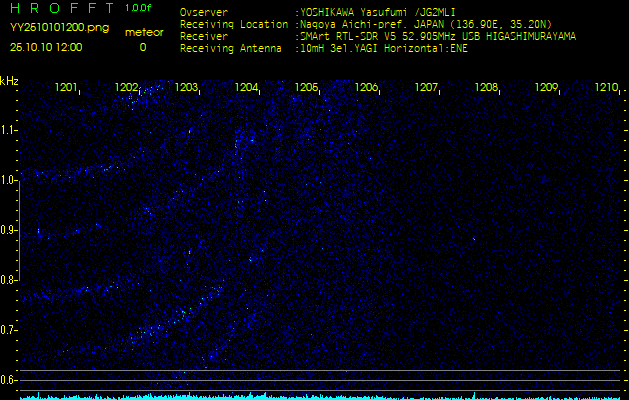Click the 1208 time marker

tap(486, 87)
